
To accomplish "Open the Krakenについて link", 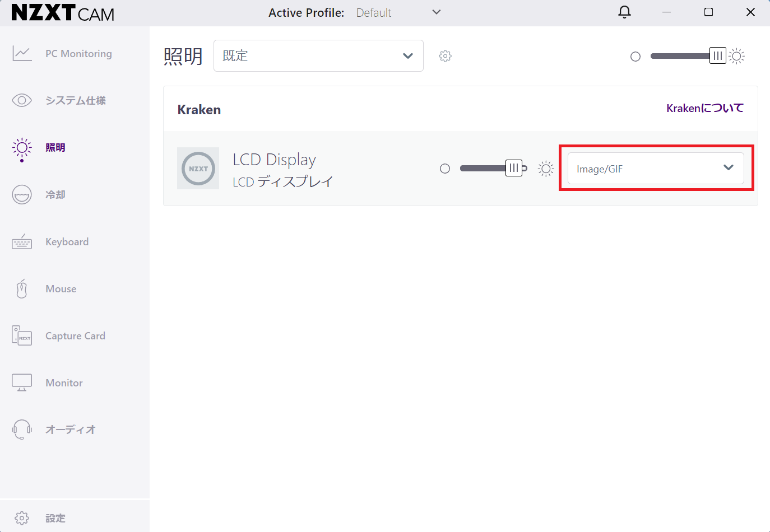I will point(705,108).
